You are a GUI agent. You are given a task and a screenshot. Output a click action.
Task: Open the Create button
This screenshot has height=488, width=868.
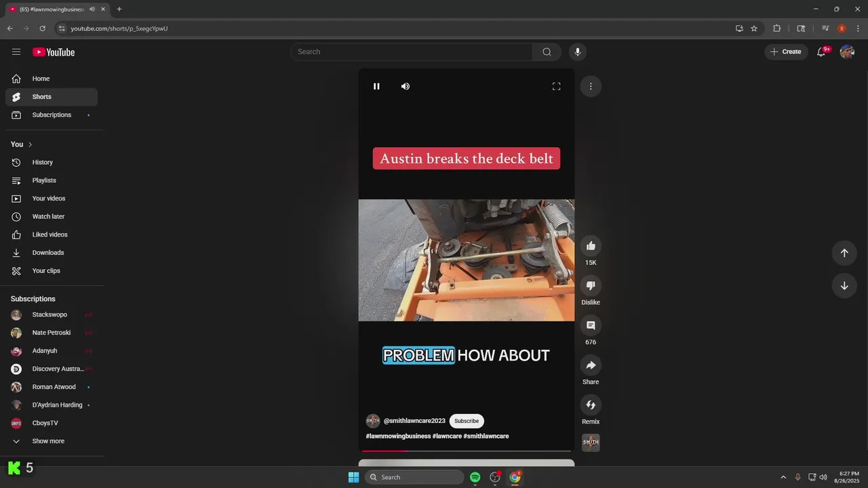click(787, 52)
